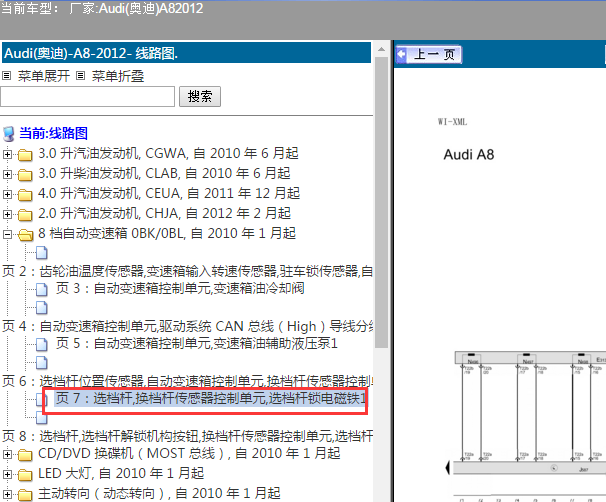This screenshot has width=606, height=502.
Task: Click the document icon beside 页 3
Action: click(42, 289)
